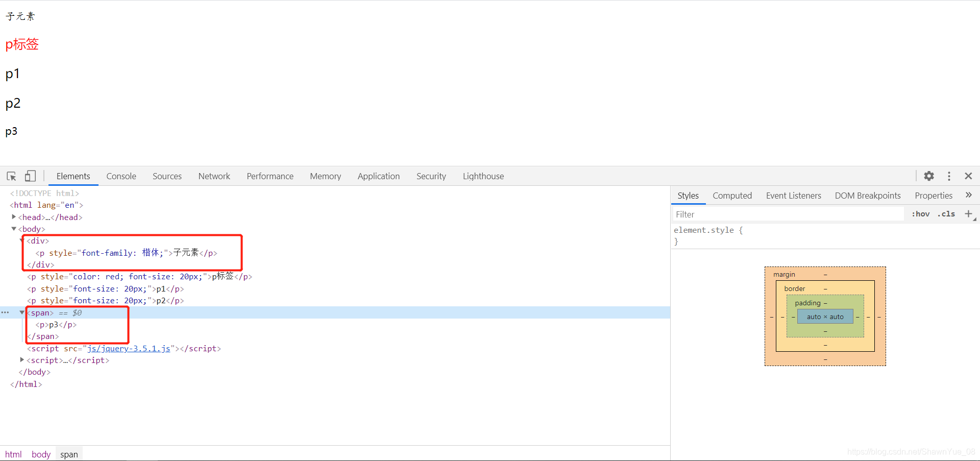Click the p2 paragraph on the page
Screen dimensions: 980x461
[13, 103]
